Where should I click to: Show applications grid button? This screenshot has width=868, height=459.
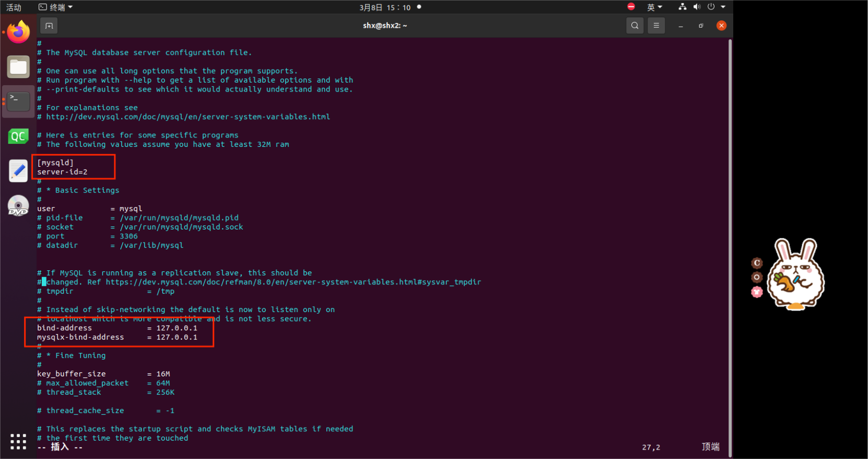pyautogui.click(x=18, y=441)
